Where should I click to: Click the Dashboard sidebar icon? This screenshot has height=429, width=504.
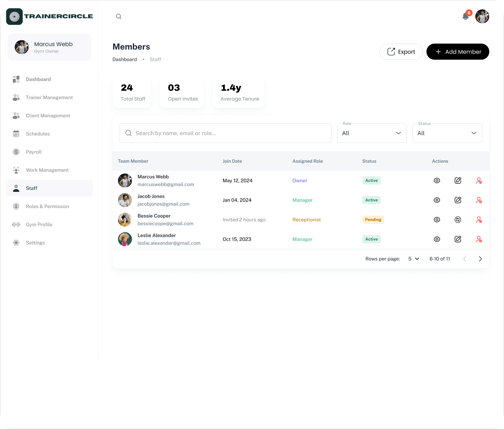click(x=16, y=79)
